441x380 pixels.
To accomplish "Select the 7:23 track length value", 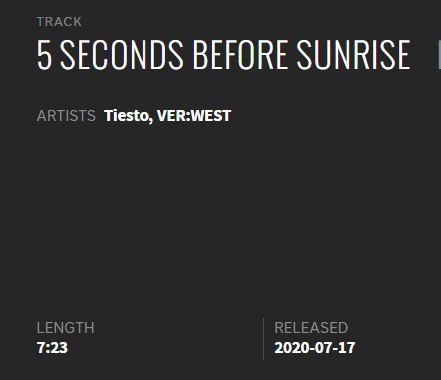I will point(52,348).
